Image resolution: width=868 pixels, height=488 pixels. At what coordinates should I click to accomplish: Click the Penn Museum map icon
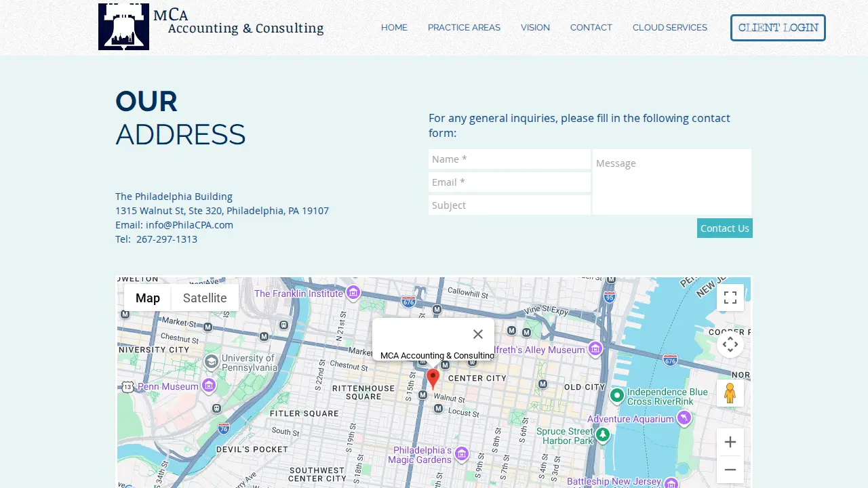[209, 386]
